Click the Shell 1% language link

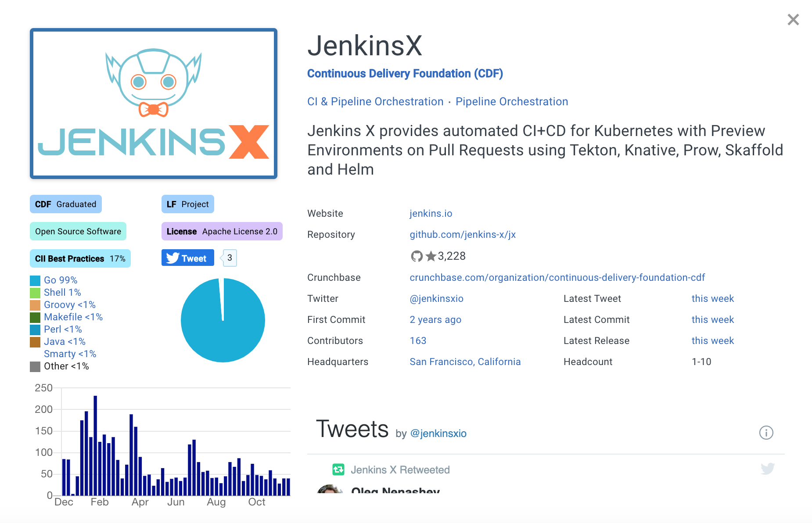coord(62,293)
